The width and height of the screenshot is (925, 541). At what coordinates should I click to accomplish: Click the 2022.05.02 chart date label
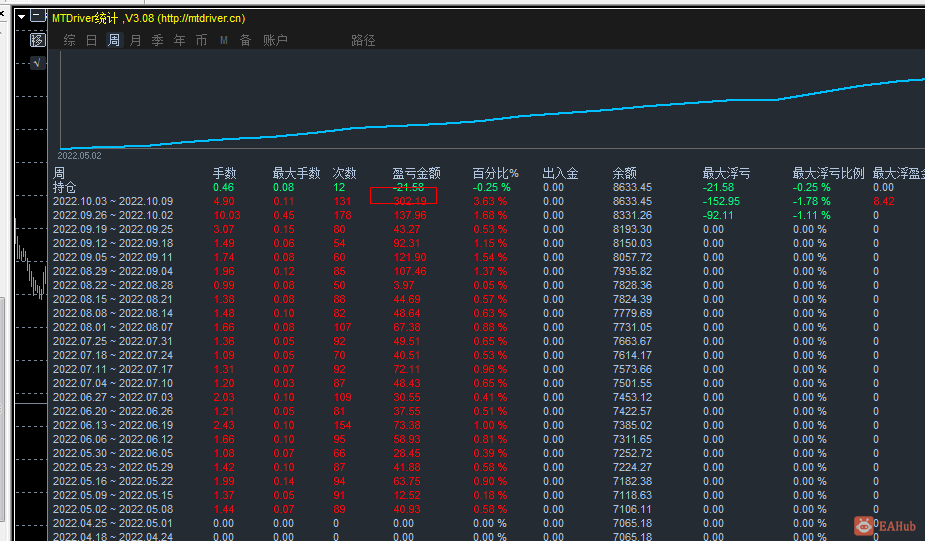point(79,156)
